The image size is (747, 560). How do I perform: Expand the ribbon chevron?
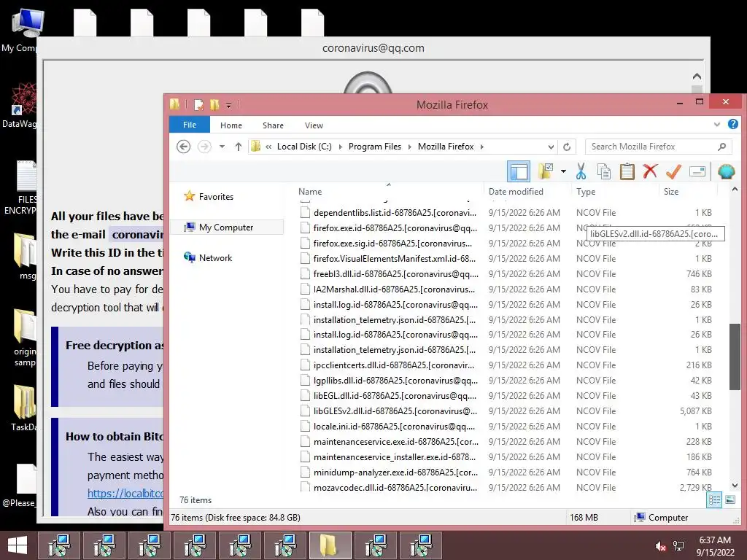pos(717,124)
